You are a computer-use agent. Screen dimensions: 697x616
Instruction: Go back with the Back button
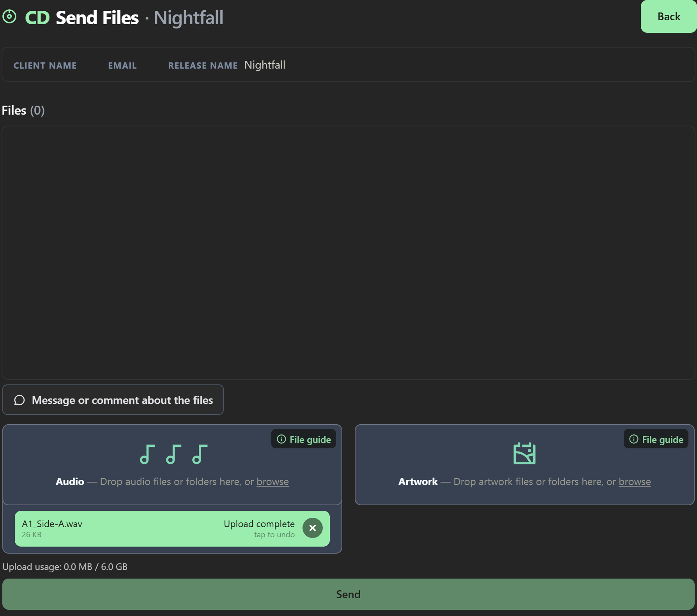(669, 16)
